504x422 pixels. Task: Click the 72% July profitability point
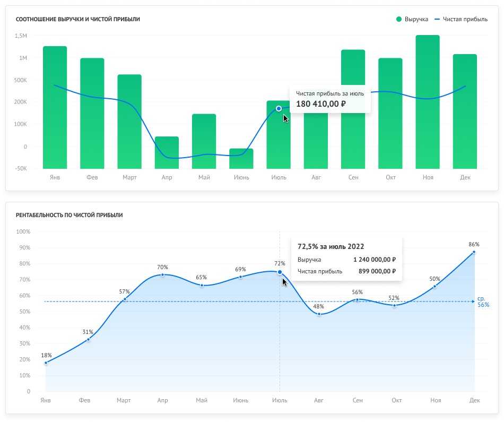pos(280,272)
